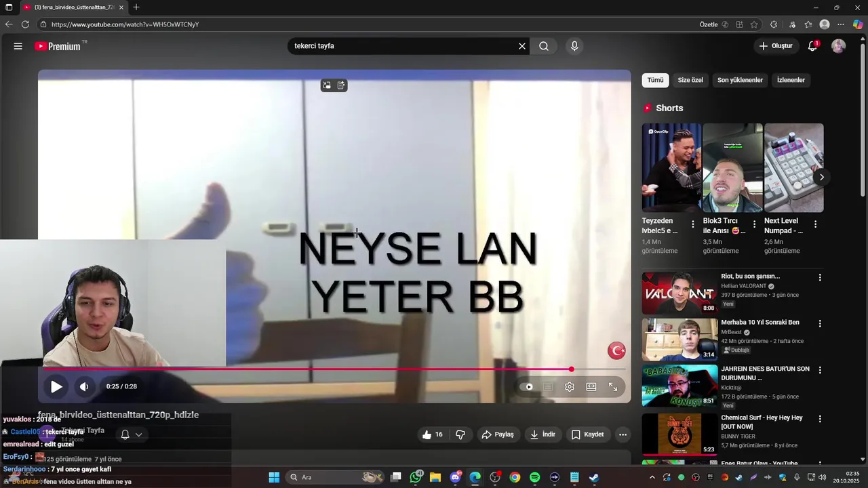868x488 pixels.
Task: Open the Blok3 Tırcı short thumbnail
Action: pos(732,168)
